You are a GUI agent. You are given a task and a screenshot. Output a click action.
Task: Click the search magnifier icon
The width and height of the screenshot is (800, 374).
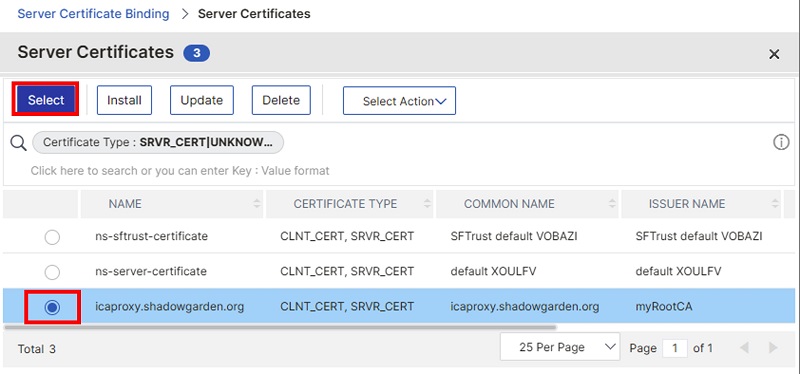pyautogui.click(x=18, y=143)
